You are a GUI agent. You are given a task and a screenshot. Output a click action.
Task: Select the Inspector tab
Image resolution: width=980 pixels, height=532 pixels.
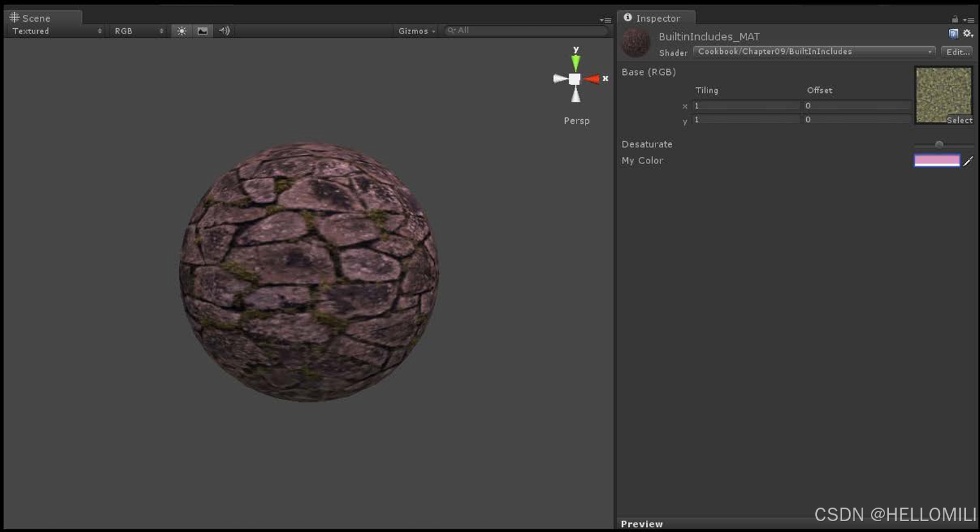tap(655, 18)
